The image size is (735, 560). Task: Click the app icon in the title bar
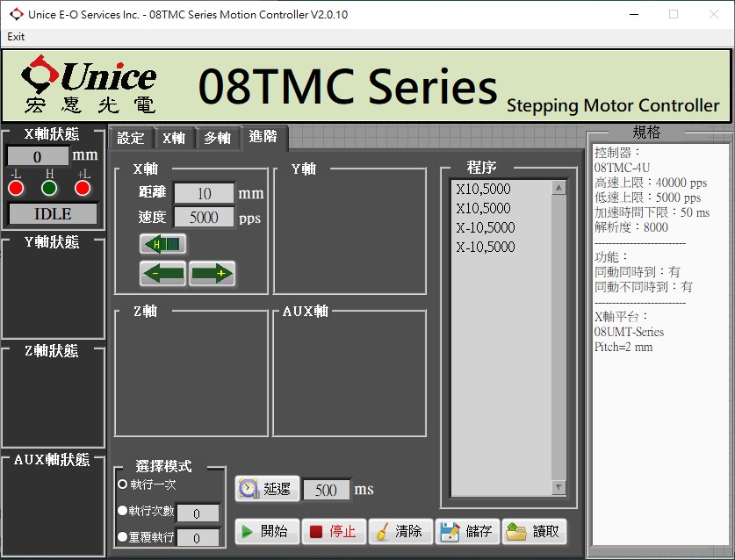[x=17, y=15]
